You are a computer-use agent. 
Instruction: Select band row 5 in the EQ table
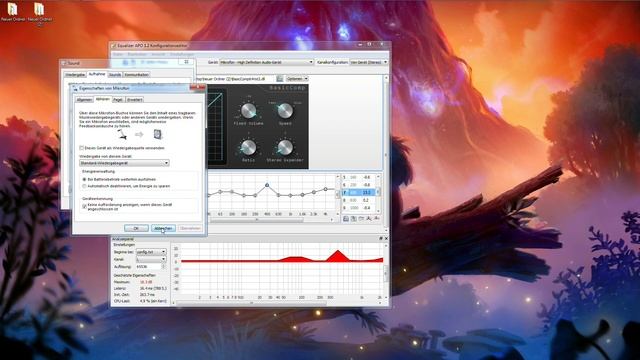[x=358, y=177]
